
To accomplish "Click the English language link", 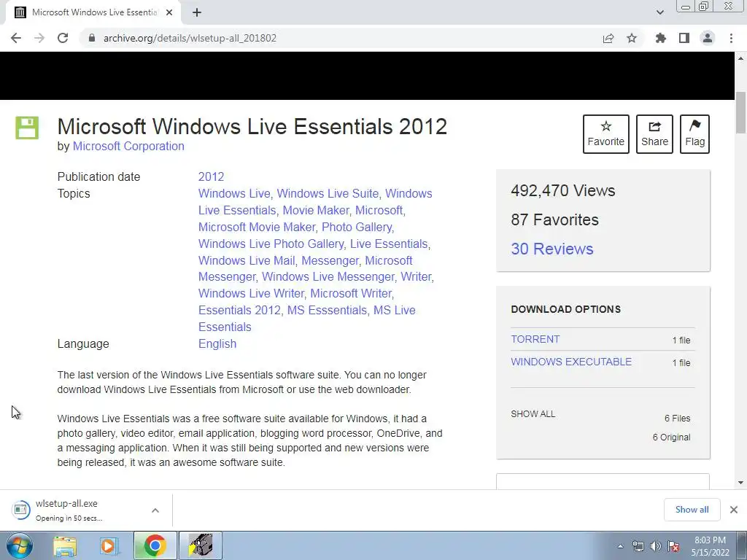I will click(217, 344).
